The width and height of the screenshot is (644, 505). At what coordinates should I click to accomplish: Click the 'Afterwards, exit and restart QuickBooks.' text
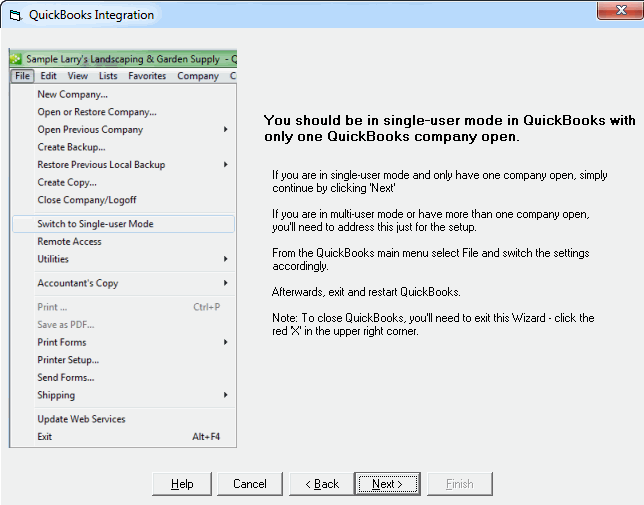pos(366,292)
